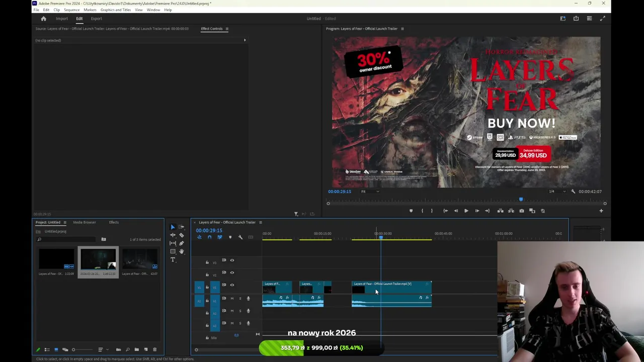The height and width of the screenshot is (362, 644).
Task: Click the Extract button in Program monitor
Action: point(511,211)
